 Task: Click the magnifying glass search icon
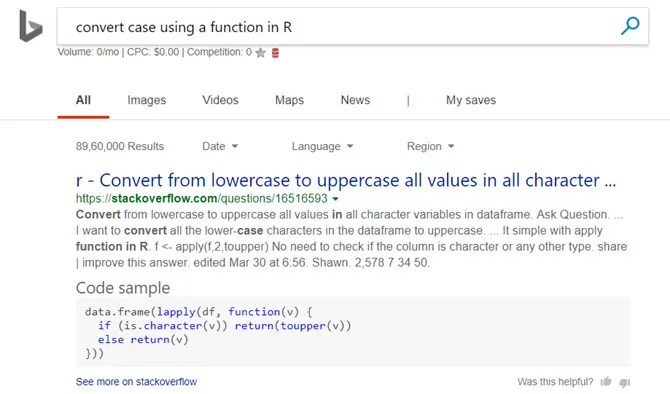[630, 26]
